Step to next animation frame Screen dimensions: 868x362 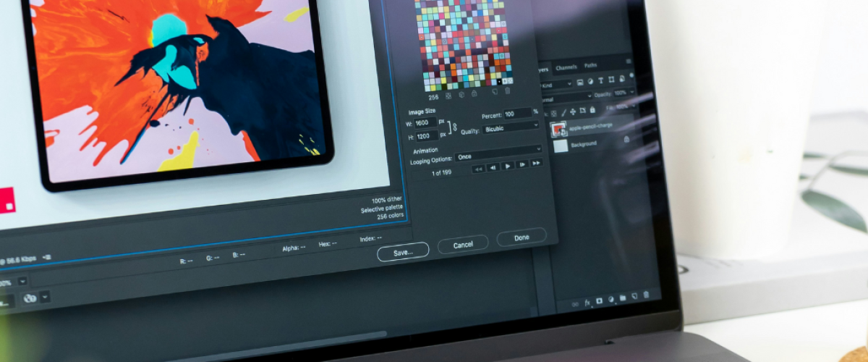522,164
